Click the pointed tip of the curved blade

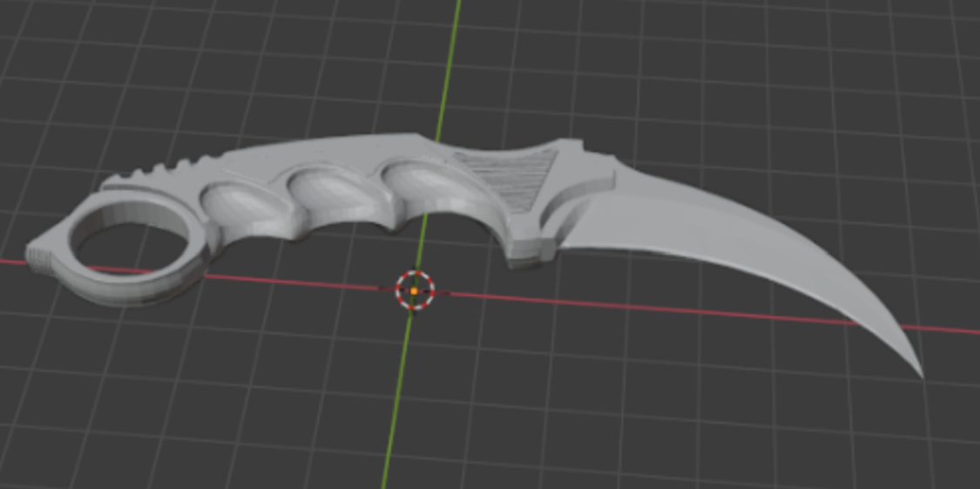click(921, 373)
